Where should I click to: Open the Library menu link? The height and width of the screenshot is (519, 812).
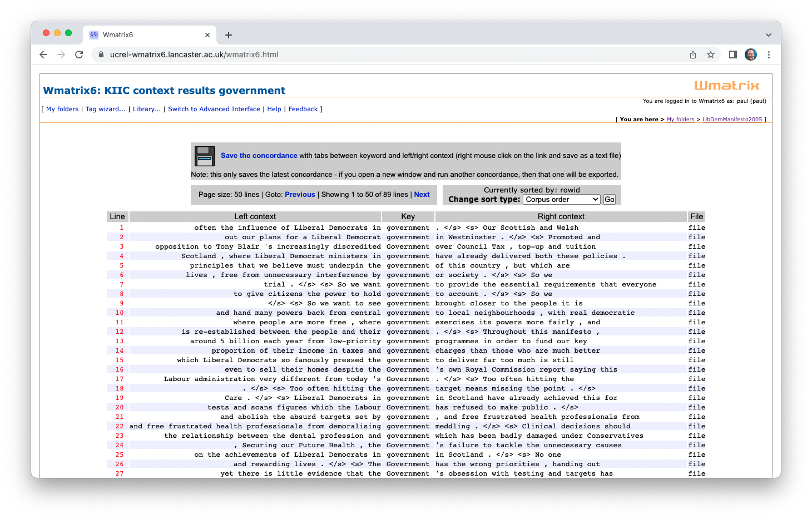[x=146, y=109]
